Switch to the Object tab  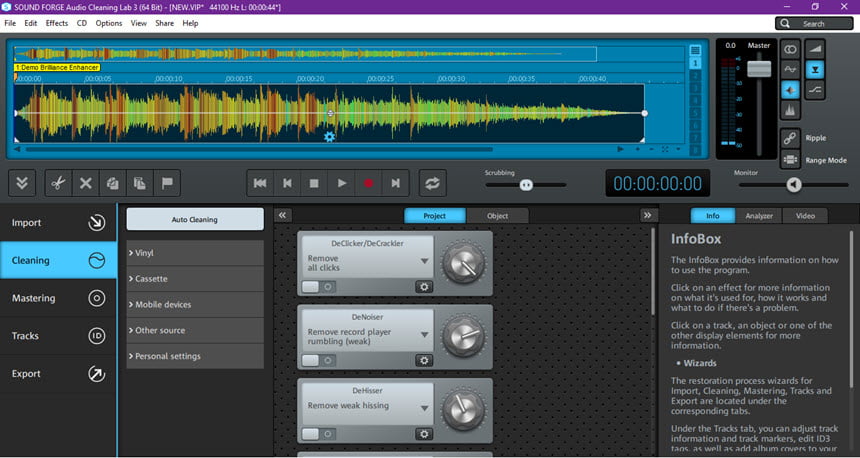pos(497,216)
